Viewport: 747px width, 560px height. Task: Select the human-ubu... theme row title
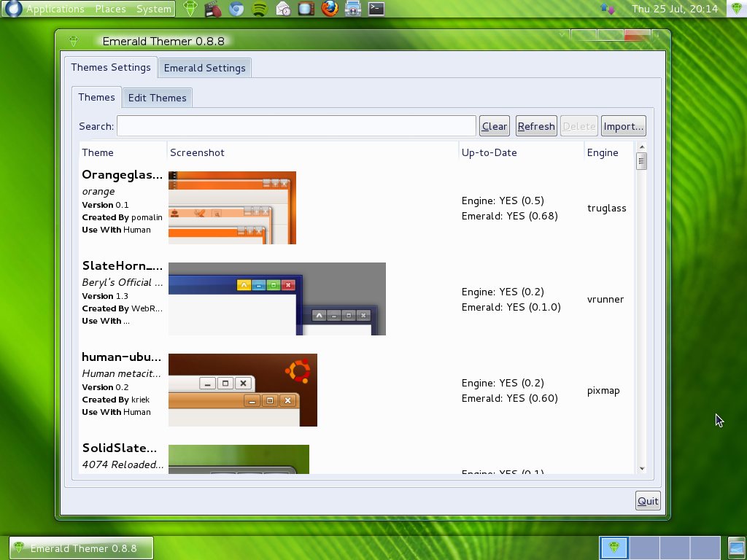pyautogui.click(x=122, y=357)
